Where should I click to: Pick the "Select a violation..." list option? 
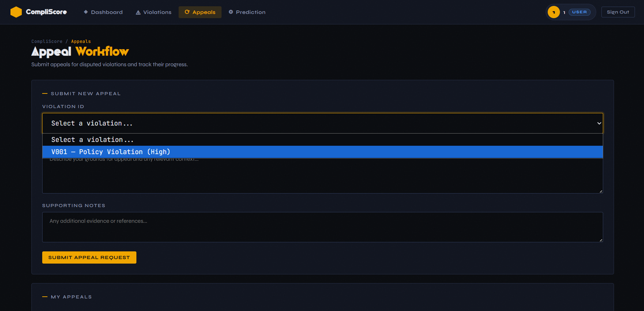pyautogui.click(x=92, y=140)
